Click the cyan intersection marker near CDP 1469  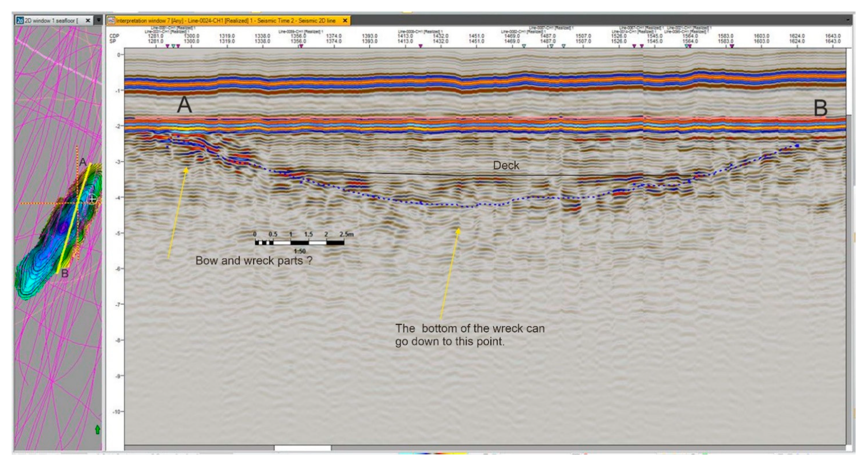pos(524,46)
